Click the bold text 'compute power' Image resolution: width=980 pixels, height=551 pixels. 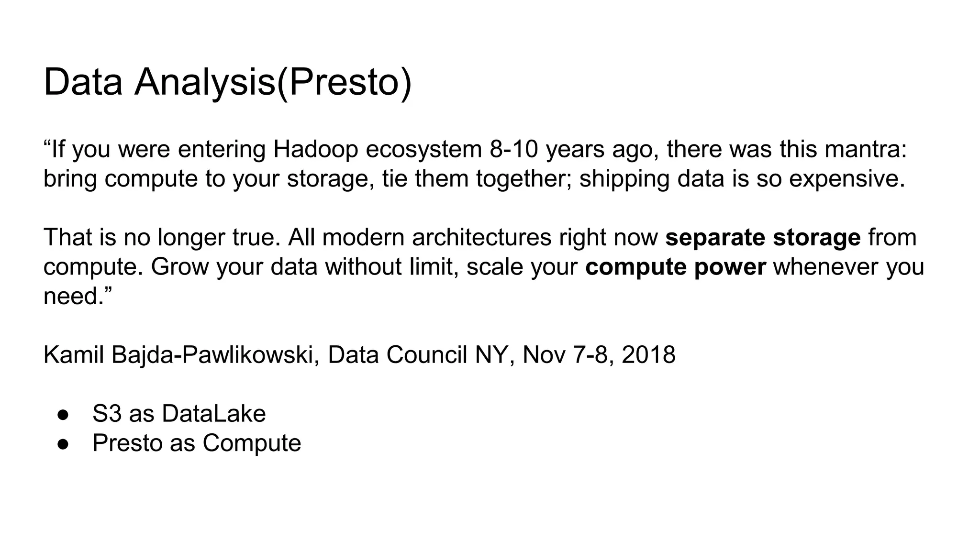pyautogui.click(x=675, y=267)
